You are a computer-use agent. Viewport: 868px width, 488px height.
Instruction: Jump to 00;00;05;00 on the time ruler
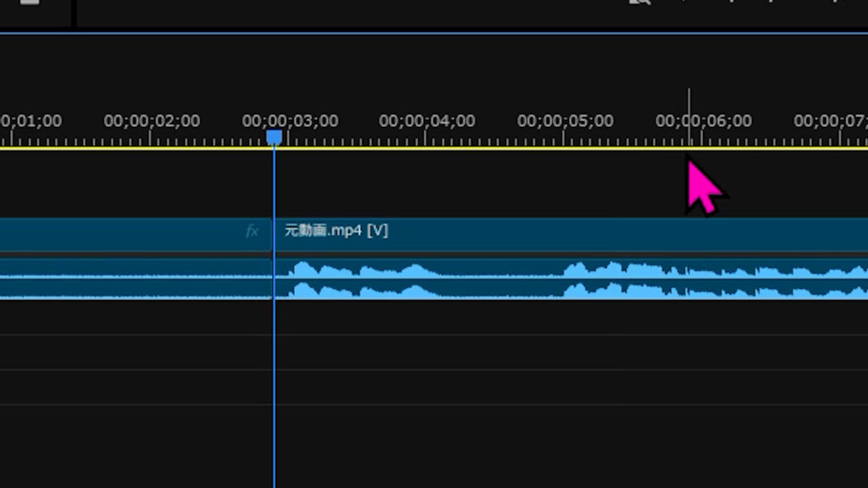click(x=565, y=121)
